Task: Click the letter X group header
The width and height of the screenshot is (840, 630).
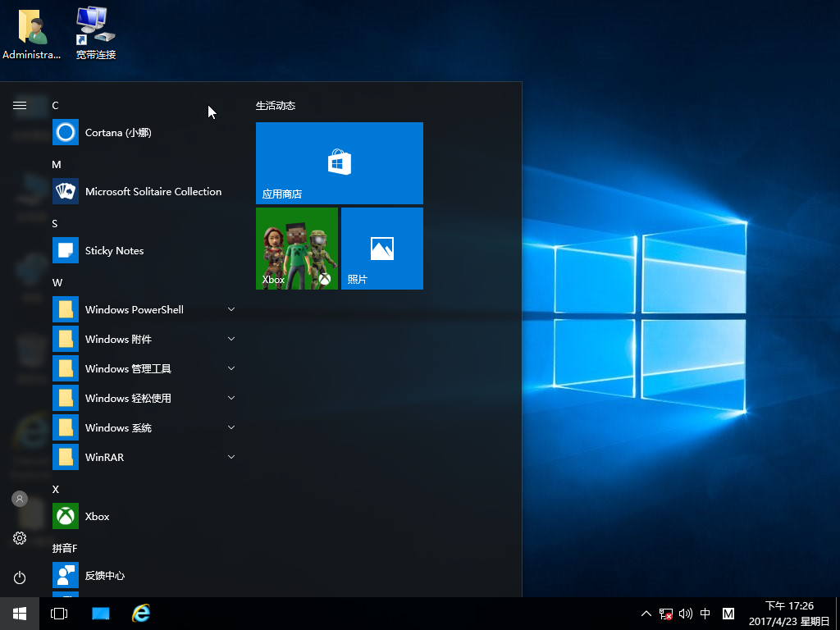Action: pyautogui.click(x=55, y=489)
